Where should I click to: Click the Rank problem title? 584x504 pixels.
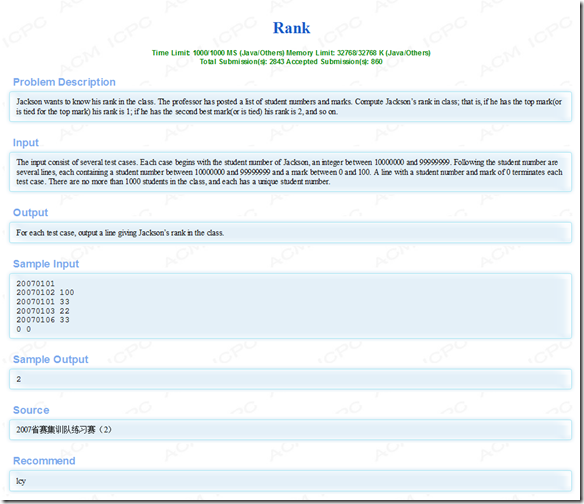point(291,28)
